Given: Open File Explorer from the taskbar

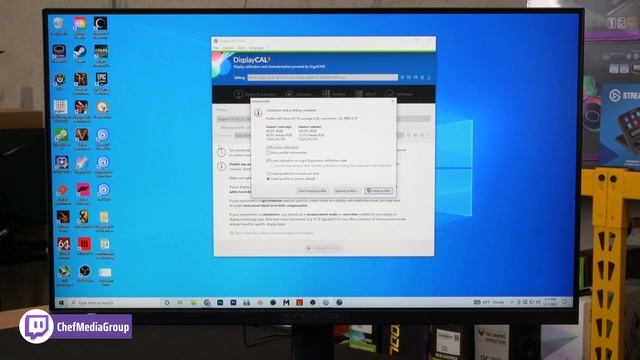Looking at the screenshot, I should 193,302.
